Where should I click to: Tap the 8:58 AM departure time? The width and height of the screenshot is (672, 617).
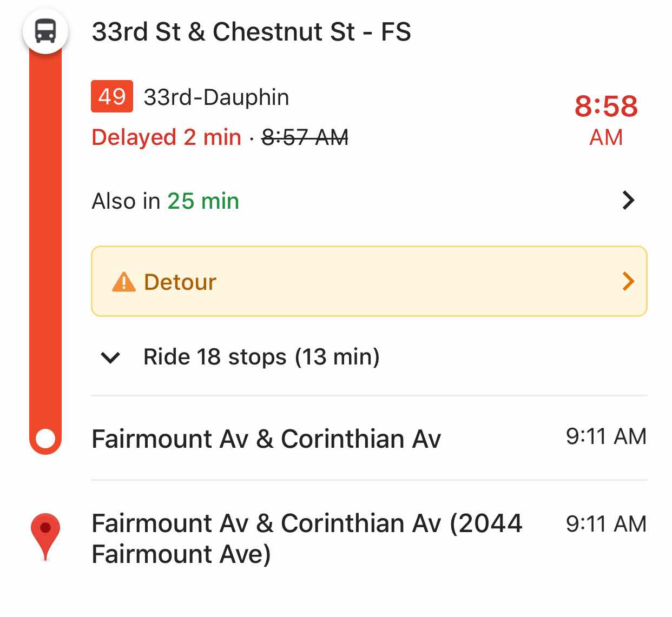pos(606,120)
